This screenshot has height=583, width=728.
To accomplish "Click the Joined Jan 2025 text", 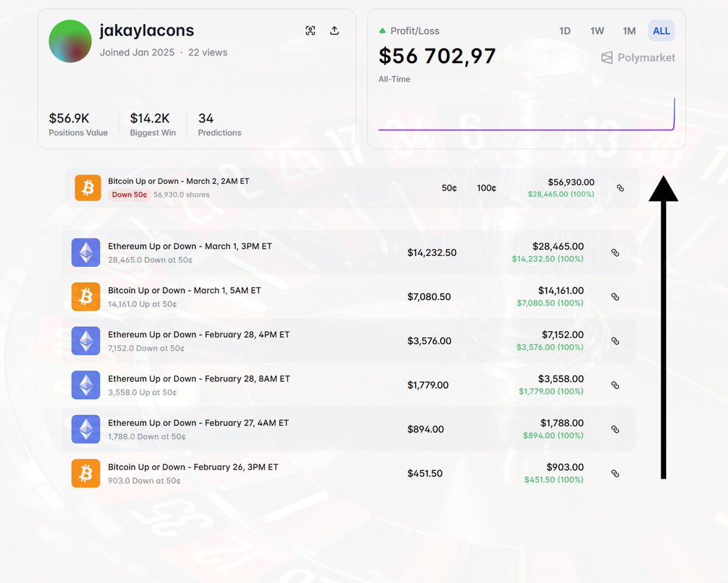I will click(137, 53).
